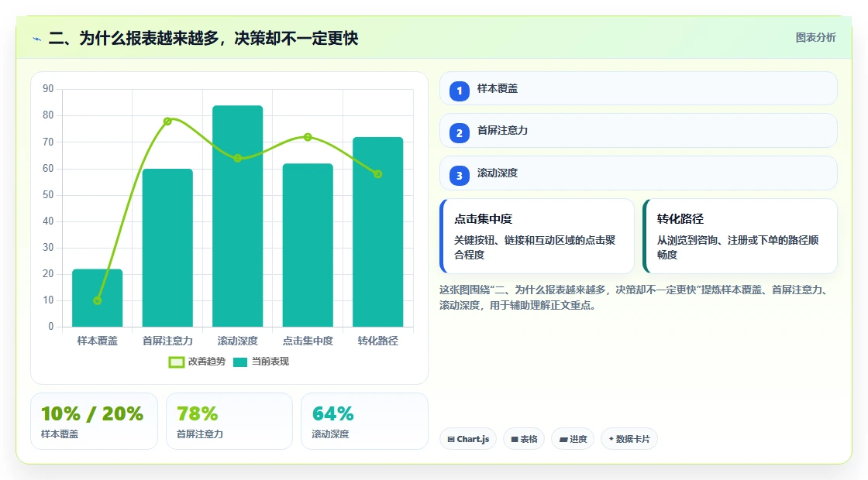The width and height of the screenshot is (868, 480).
Task: Open the 点击集中度 card
Action: pos(537,236)
